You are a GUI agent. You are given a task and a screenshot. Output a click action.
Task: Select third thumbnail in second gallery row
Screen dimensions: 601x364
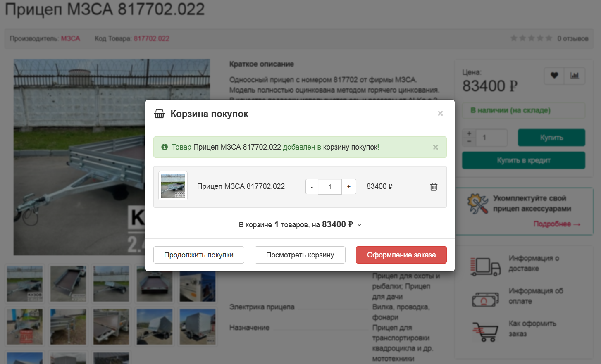(x=111, y=327)
